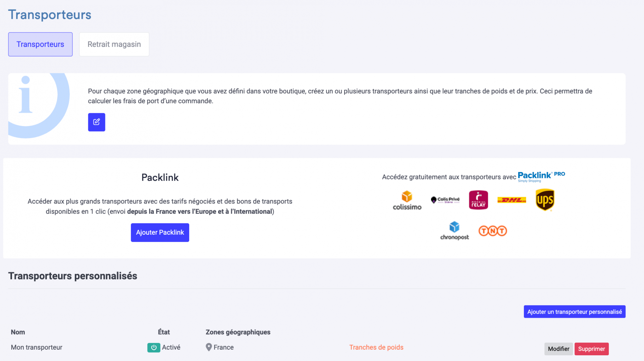
Task: Click the Colissimo carrier logo
Action: click(407, 200)
